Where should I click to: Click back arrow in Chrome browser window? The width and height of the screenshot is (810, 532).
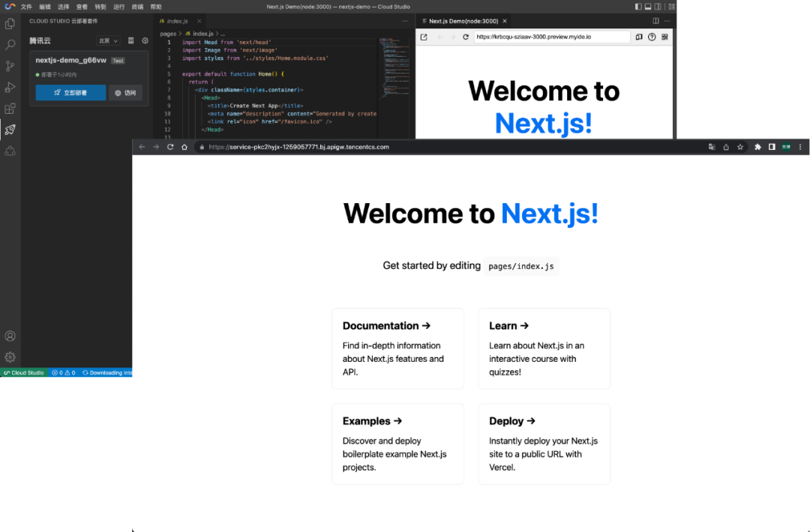click(142, 147)
